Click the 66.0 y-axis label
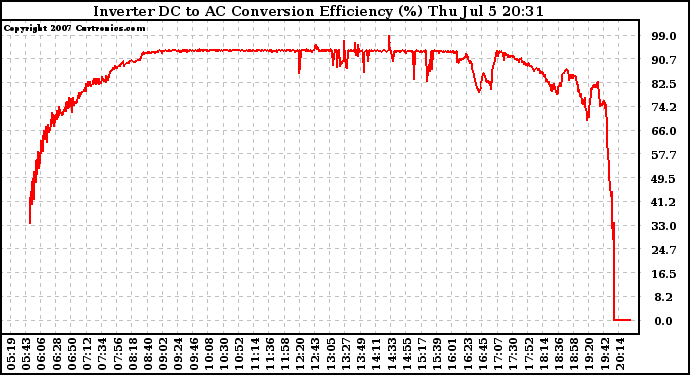Image resolution: width=690 pixels, height=375 pixels. [x=664, y=131]
